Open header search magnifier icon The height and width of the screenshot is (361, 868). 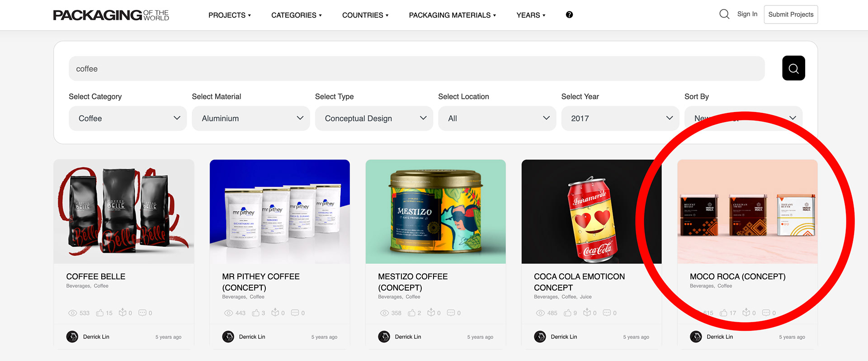tap(724, 14)
